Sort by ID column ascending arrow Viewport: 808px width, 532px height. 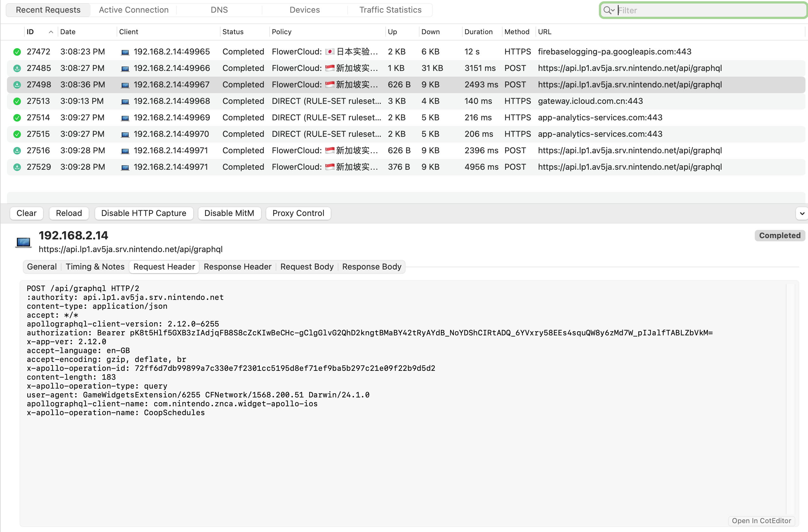tap(51, 32)
